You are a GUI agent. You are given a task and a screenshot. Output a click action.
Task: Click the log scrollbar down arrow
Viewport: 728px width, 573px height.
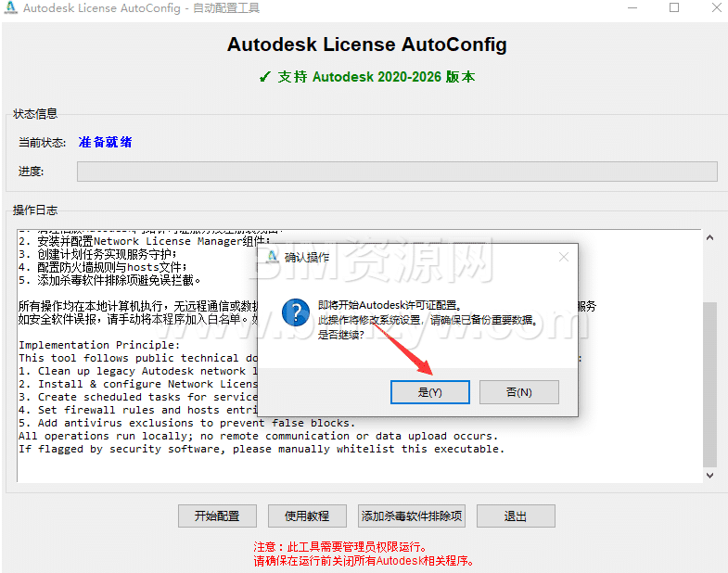pyautogui.click(x=709, y=475)
